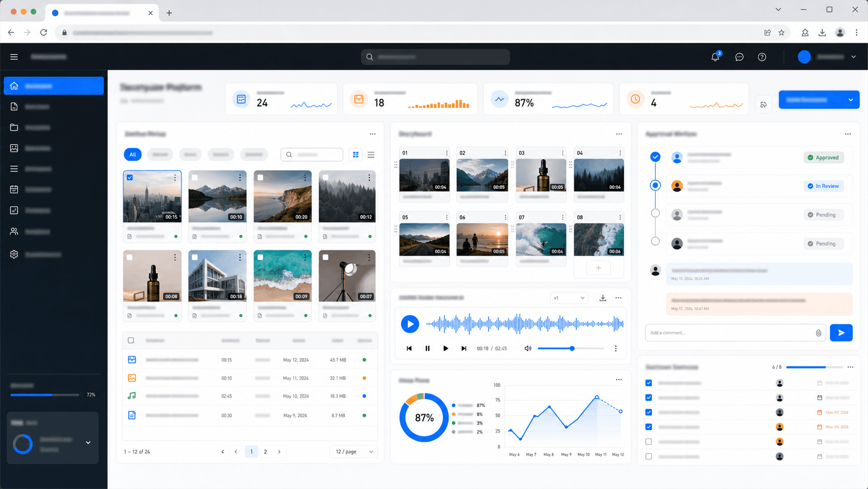The height and width of the screenshot is (489, 868).
Task: Go to page 2 in the pagination
Action: pos(265,452)
